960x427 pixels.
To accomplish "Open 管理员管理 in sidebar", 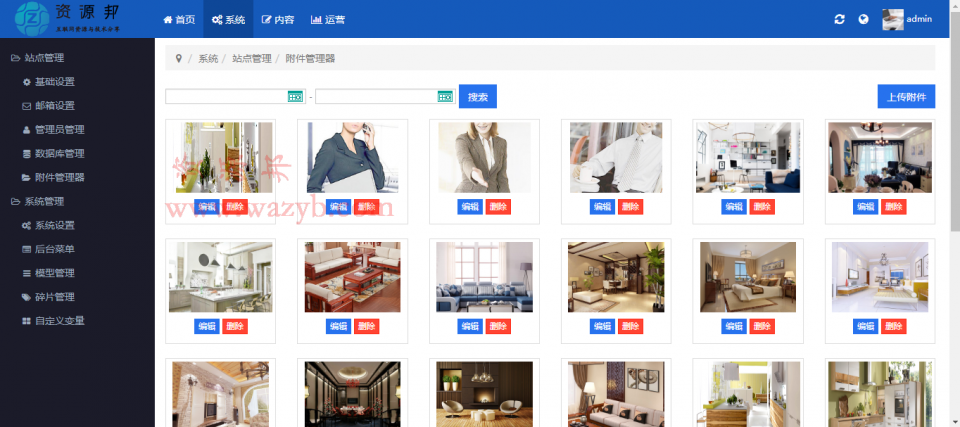I will coord(53,130).
